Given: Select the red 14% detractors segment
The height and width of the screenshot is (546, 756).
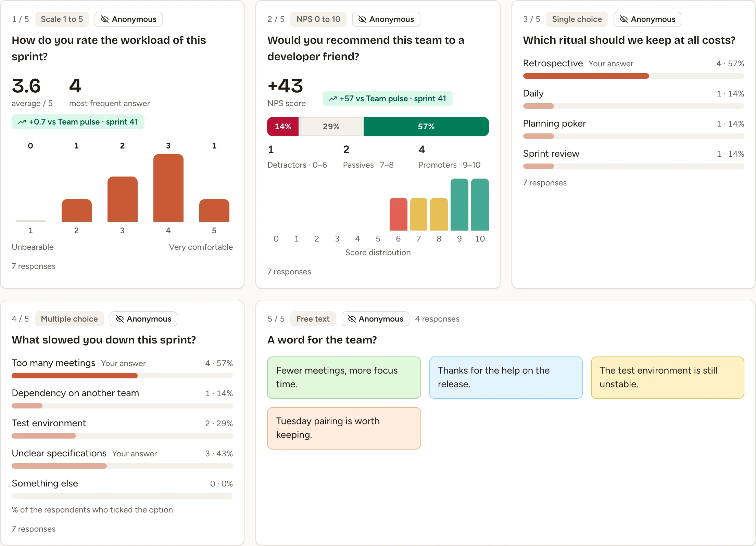Looking at the screenshot, I should (283, 127).
